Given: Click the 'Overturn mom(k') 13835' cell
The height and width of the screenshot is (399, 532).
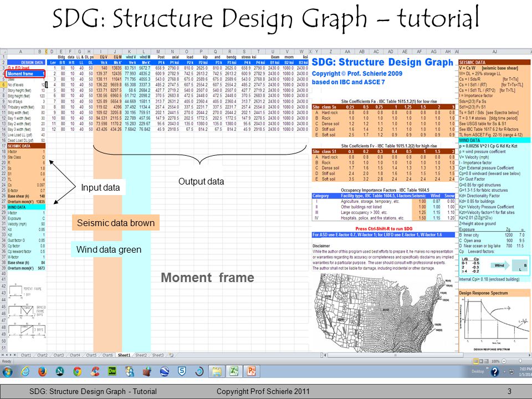Looking at the screenshot, I should pyautogui.click(x=26, y=202).
